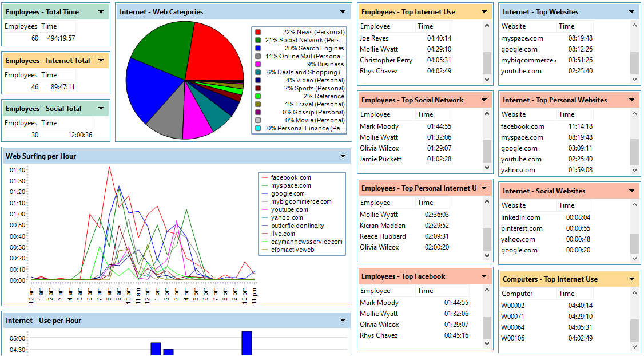The width and height of the screenshot is (644, 356).
Task: Sort by Time column in Employees - Top Facebook
Action: [x=426, y=291]
